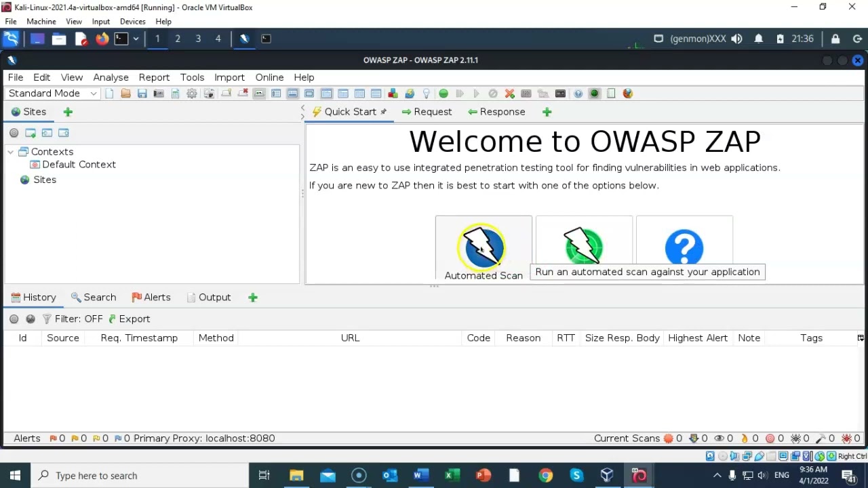Open the File menu of ZAP
The image size is (868, 488).
tap(16, 77)
